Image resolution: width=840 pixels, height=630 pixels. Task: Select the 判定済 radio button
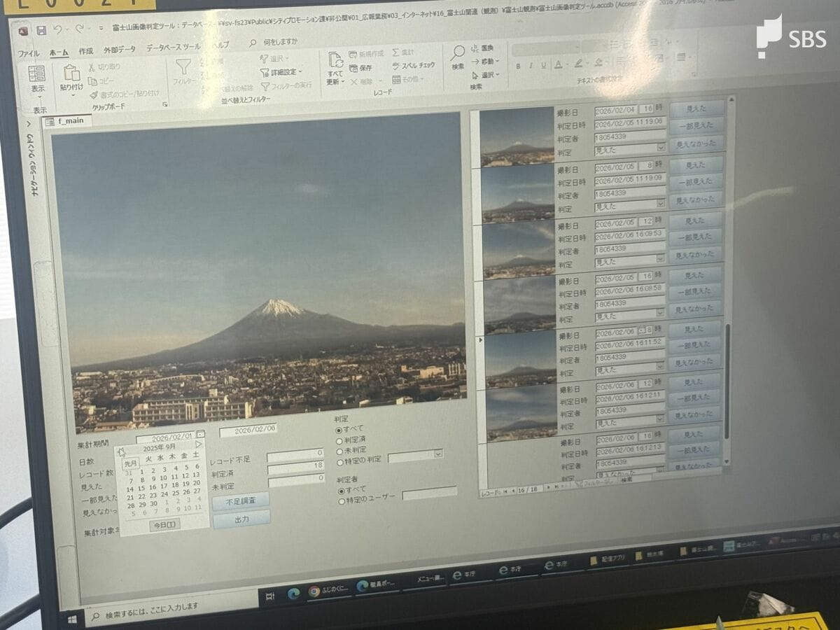click(x=339, y=441)
